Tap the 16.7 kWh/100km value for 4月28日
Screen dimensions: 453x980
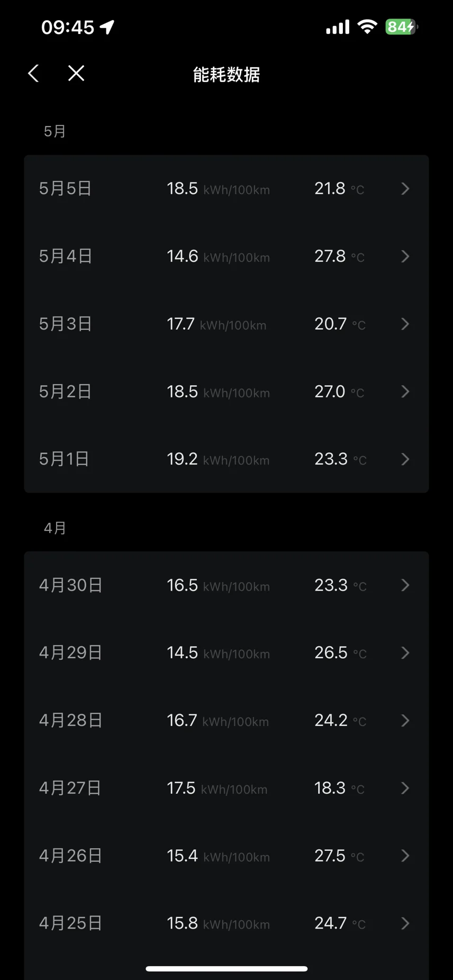[218, 720]
